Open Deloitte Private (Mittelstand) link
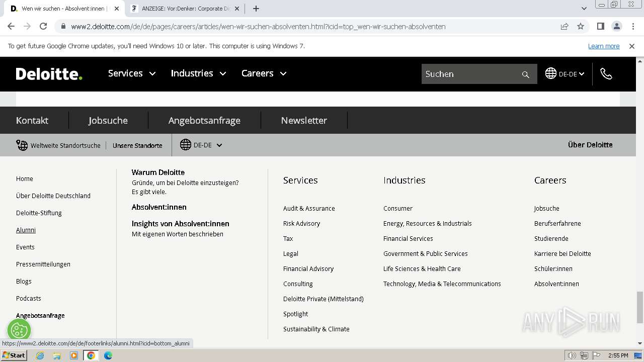 324,299
